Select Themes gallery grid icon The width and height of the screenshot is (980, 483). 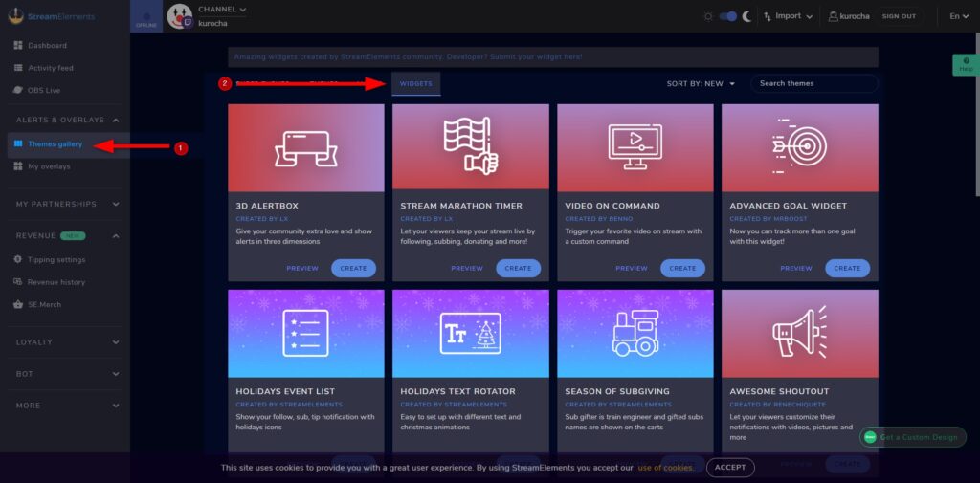pyautogui.click(x=17, y=144)
